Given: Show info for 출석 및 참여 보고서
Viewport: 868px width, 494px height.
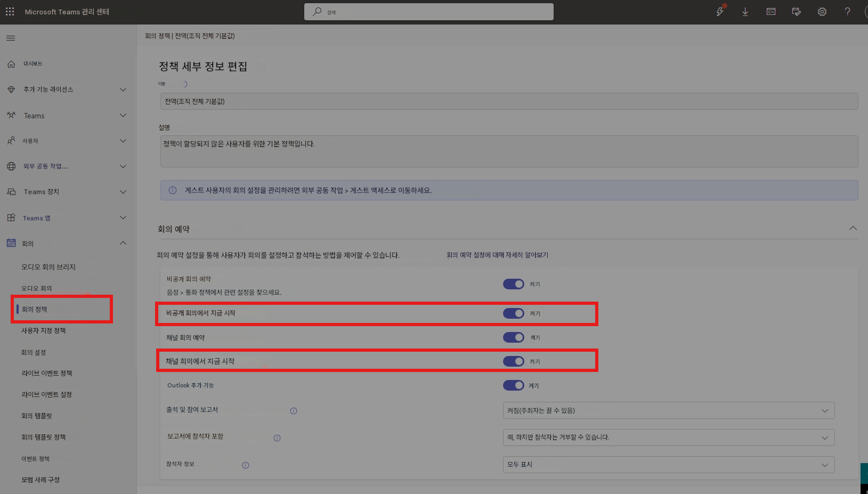Looking at the screenshot, I should (294, 411).
